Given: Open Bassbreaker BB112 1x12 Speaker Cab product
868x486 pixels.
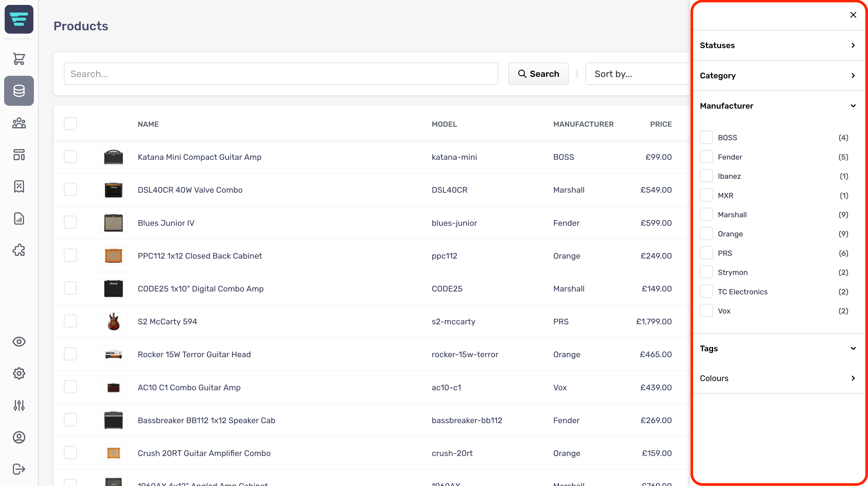Looking at the screenshot, I should tap(206, 420).
